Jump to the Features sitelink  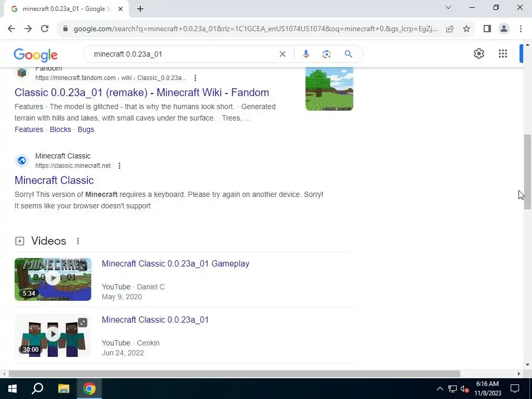click(29, 129)
